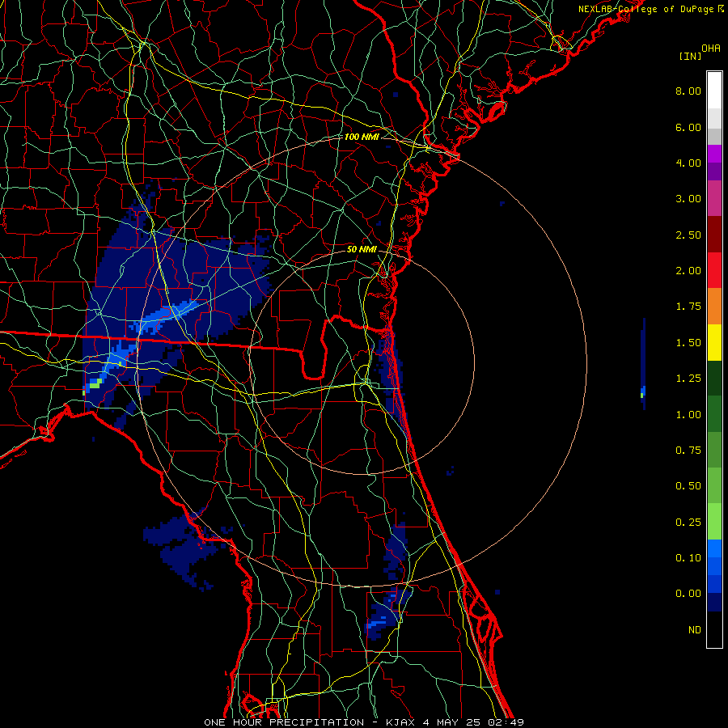The width and height of the screenshot is (728, 728).
Task: Pick the yellow swatch on the color scale
Action: 714,343
